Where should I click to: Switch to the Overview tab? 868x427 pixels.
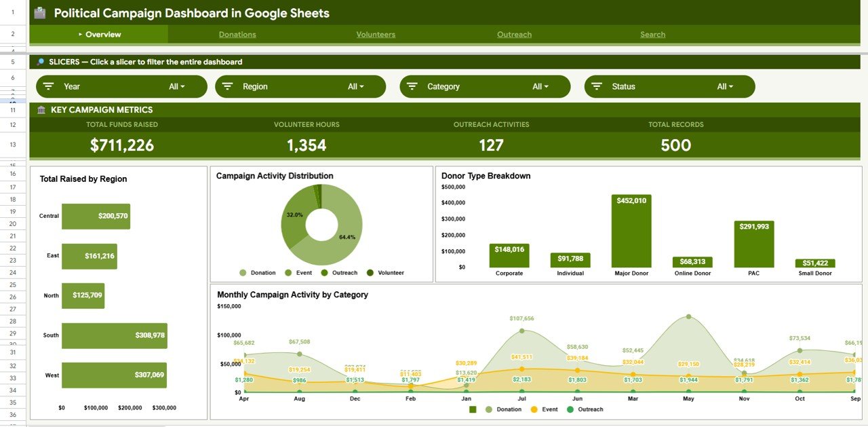[x=99, y=34]
